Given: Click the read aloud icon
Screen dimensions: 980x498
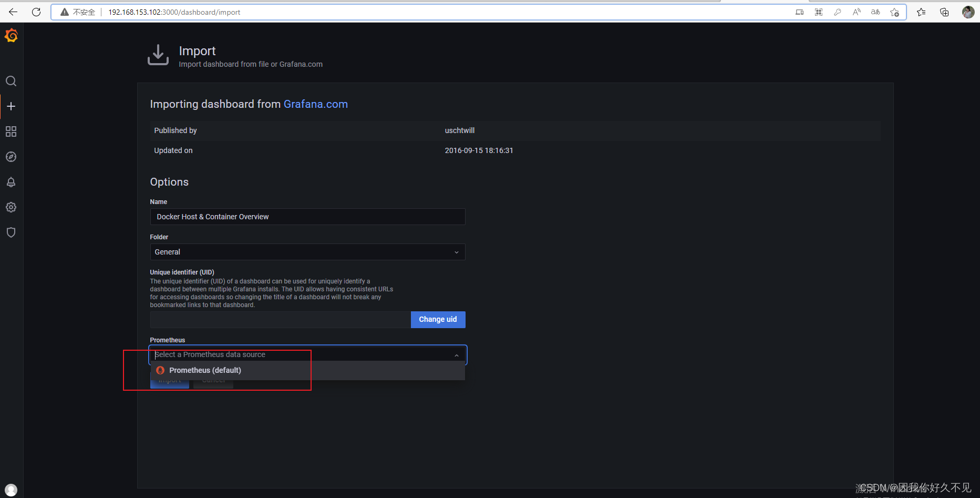Looking at the screenshot, I should (857, 12).
